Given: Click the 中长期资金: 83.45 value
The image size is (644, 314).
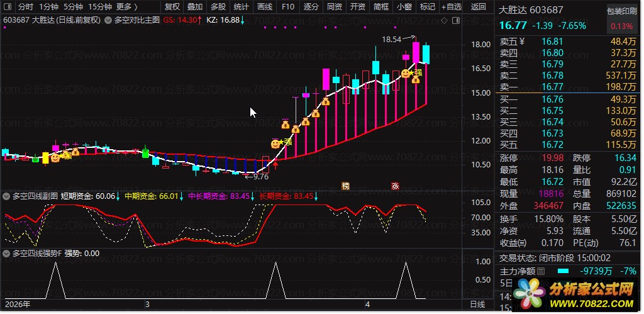Looking at the screenshot, I should pos(221,196).
